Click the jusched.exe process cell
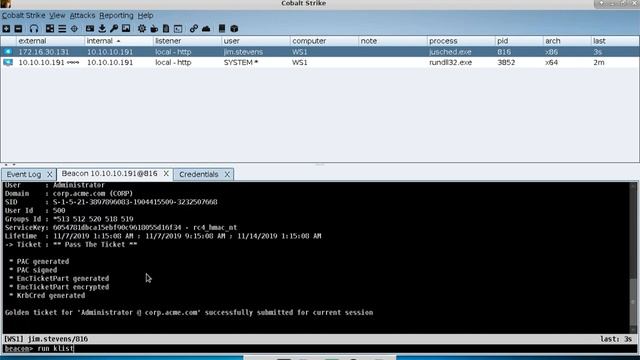The height and width of the screenshot is (360, 640). pyautogui.click(x=450, y=52)
